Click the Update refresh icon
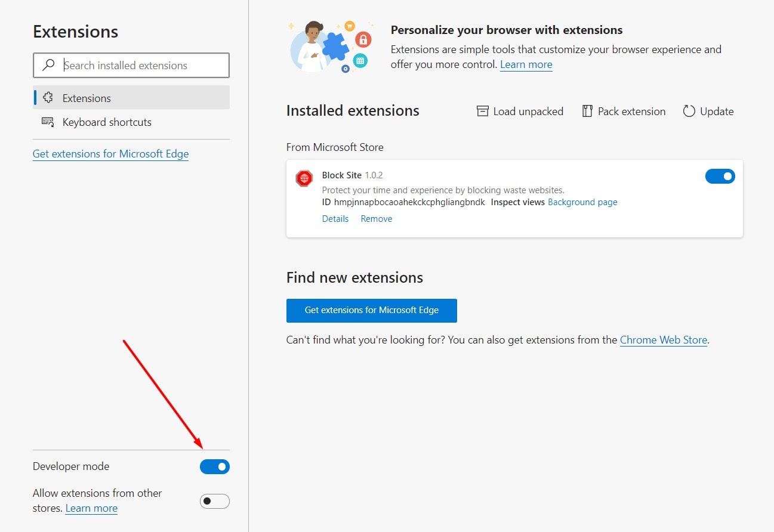This screenshot has height=532, width=774. coord(689,111)
